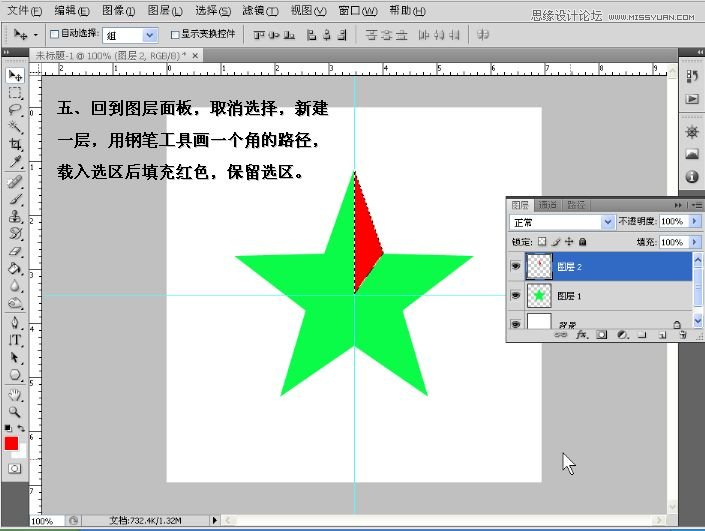This screenshot has height=531, width=705.
Task: Select the Hand tool
Action: point(15,395)
